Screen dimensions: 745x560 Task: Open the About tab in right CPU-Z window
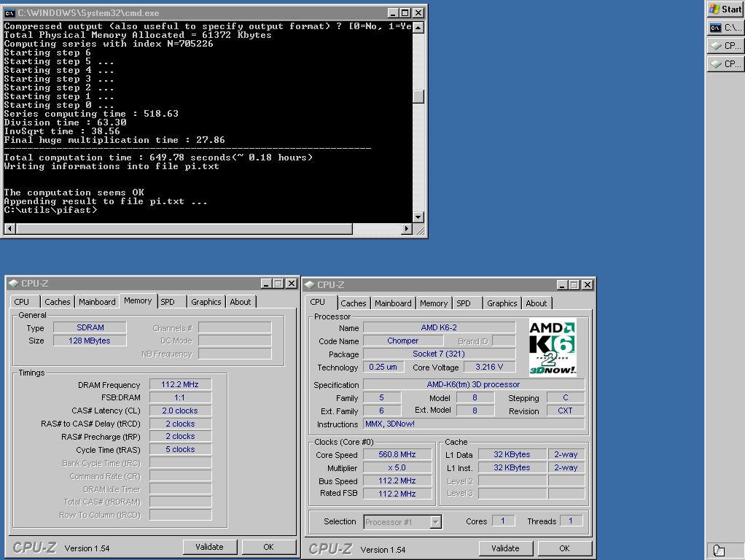537,303
